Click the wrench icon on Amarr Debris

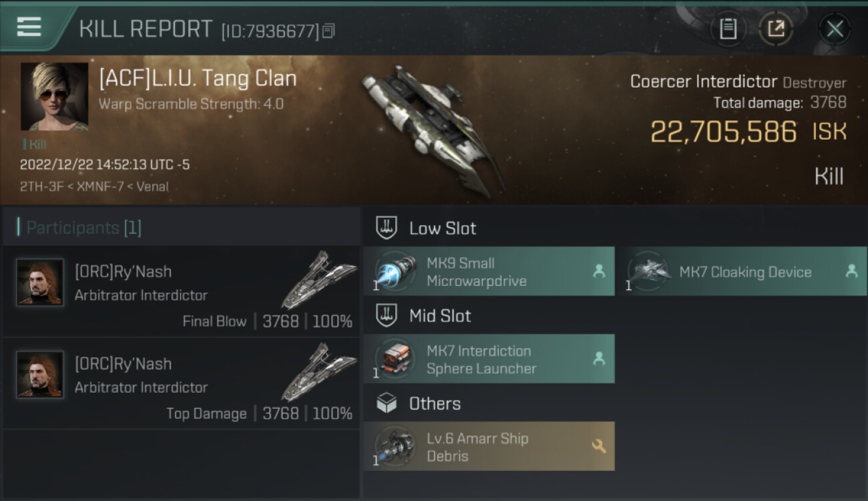coord(599,446)
